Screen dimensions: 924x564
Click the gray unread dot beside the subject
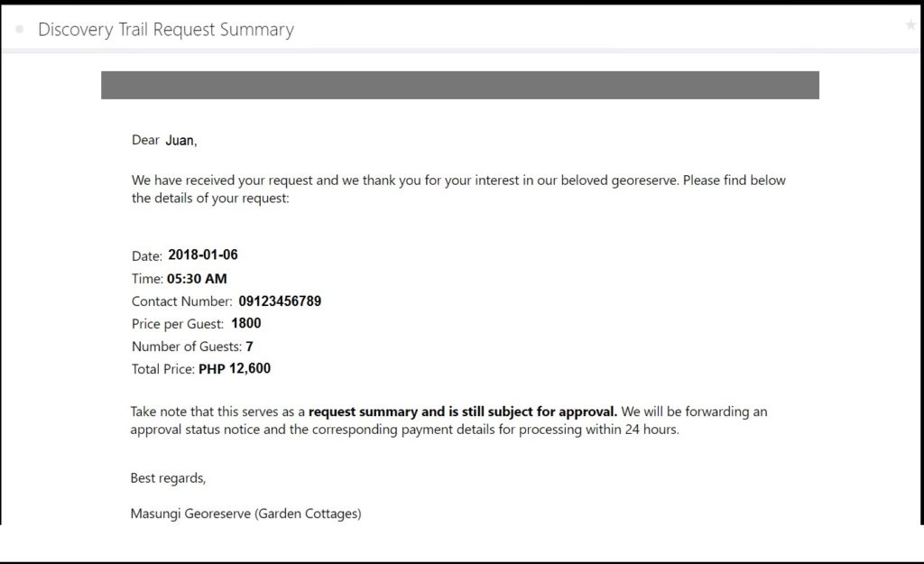(20, 29)
